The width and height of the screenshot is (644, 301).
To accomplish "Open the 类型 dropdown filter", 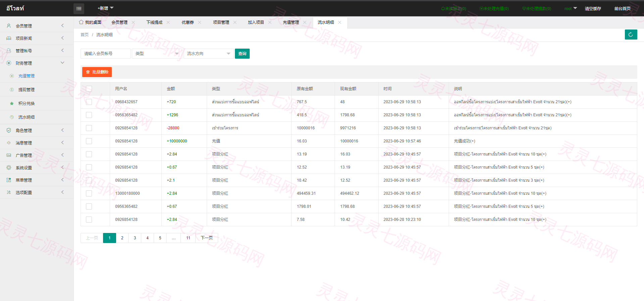I will (x=157, y=54).
